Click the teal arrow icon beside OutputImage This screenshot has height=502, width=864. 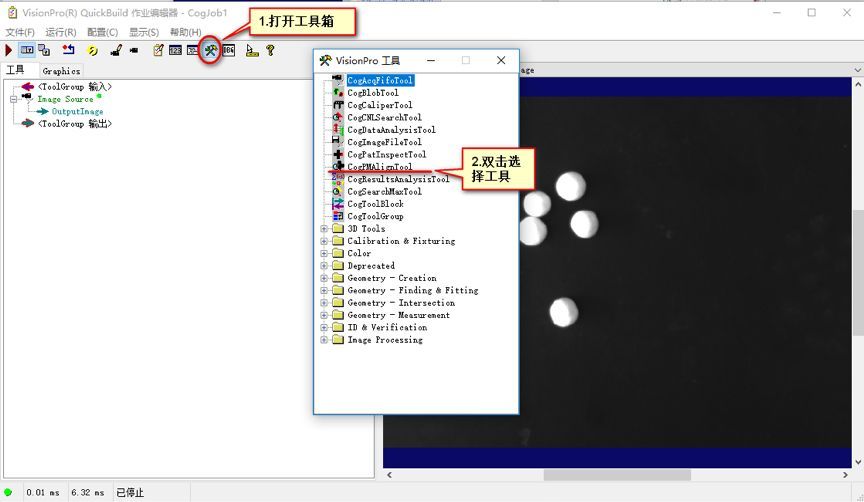point(42,111)
